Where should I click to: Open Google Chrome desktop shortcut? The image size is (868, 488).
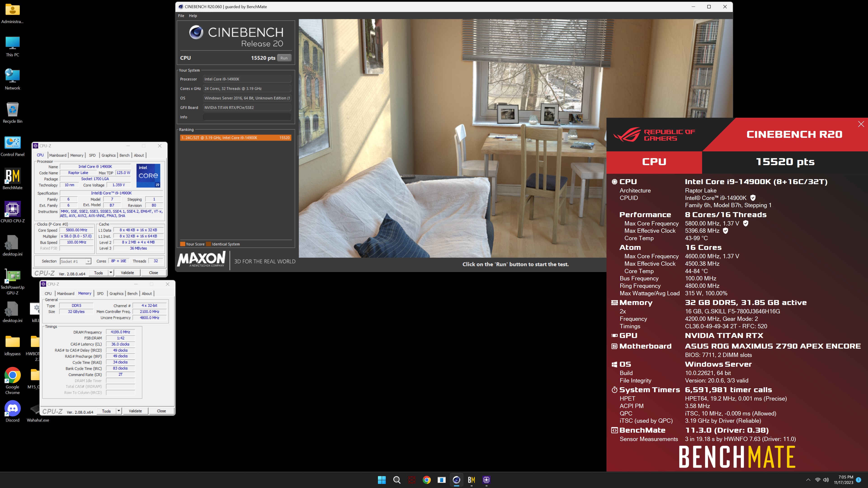pyautogui.click(x=12, y=380)
